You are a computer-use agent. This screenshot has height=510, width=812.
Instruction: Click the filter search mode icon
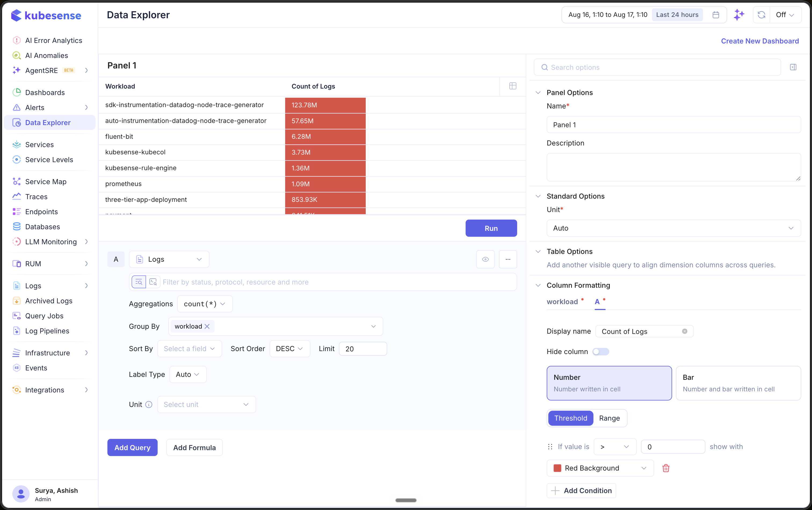tap(139, 282)
